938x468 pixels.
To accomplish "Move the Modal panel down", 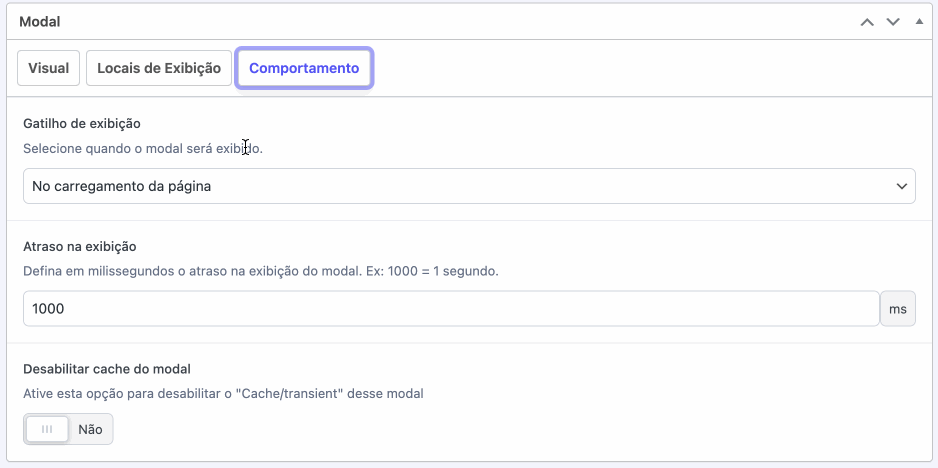I will coord(893,21).
